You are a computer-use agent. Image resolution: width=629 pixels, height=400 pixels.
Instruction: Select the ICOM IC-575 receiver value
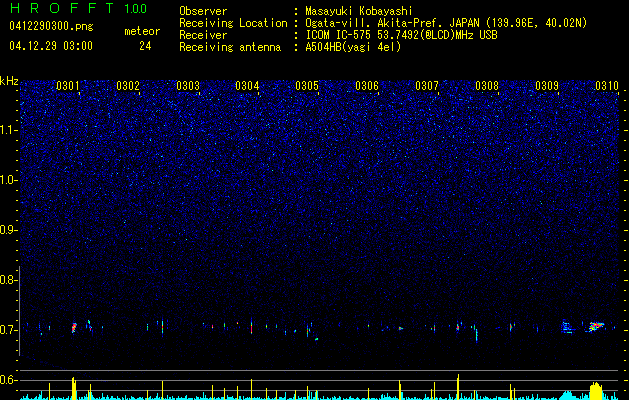pos(401,35)
